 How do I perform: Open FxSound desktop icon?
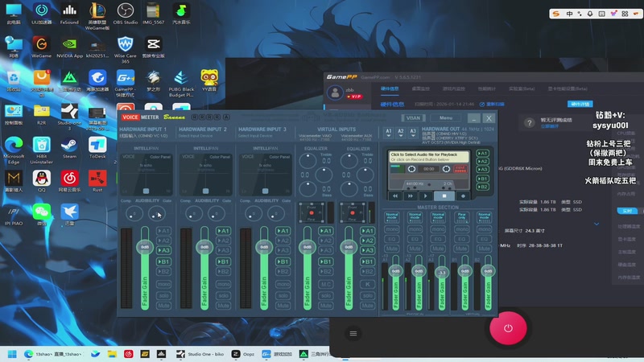click(69, 14)
